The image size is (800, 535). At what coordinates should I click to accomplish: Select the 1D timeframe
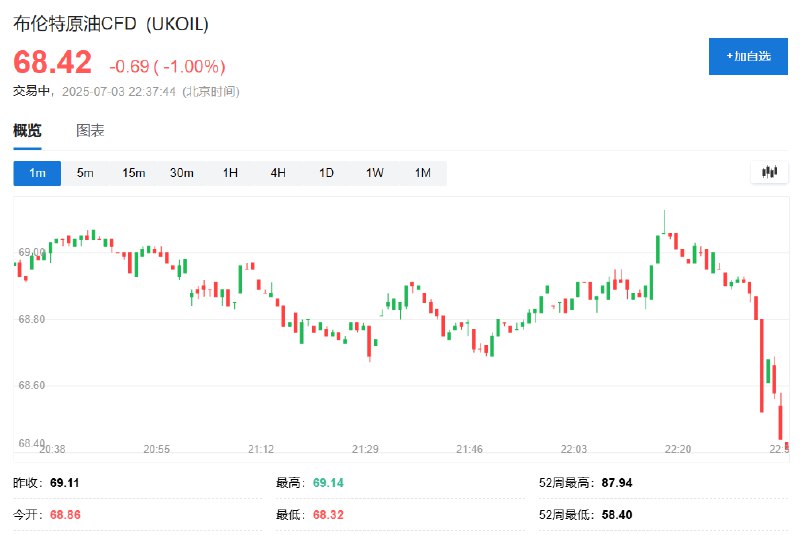click(326, 173)
